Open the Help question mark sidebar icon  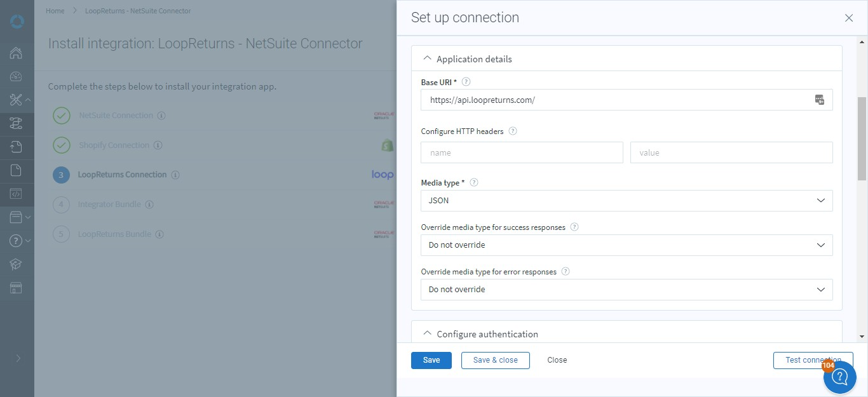click(x=16, y=241)
